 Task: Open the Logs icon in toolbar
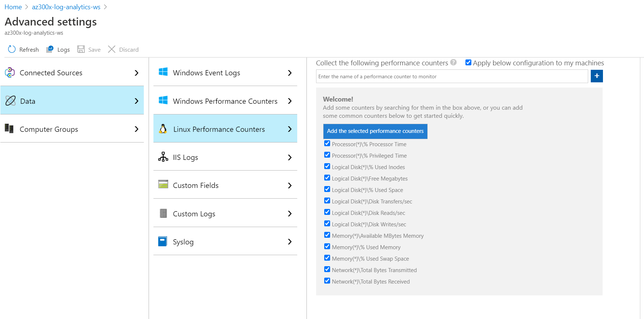pyautogui.click(x=50, y=49)
